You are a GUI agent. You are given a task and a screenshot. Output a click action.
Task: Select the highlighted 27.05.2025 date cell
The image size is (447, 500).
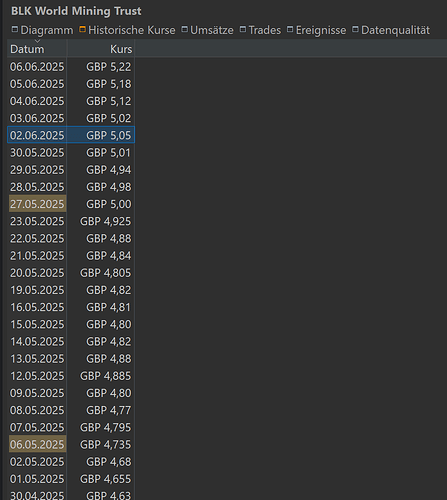pos(37,204)
